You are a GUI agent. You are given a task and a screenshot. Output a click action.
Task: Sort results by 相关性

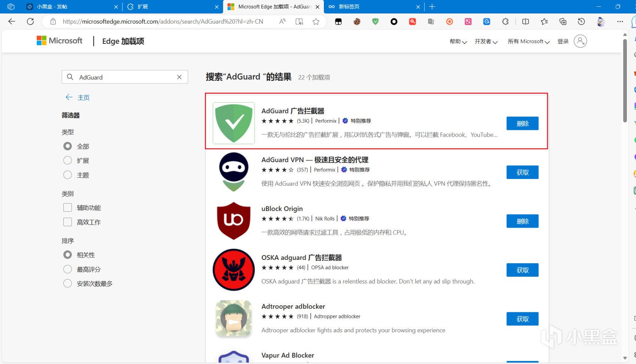click(67, 255)
